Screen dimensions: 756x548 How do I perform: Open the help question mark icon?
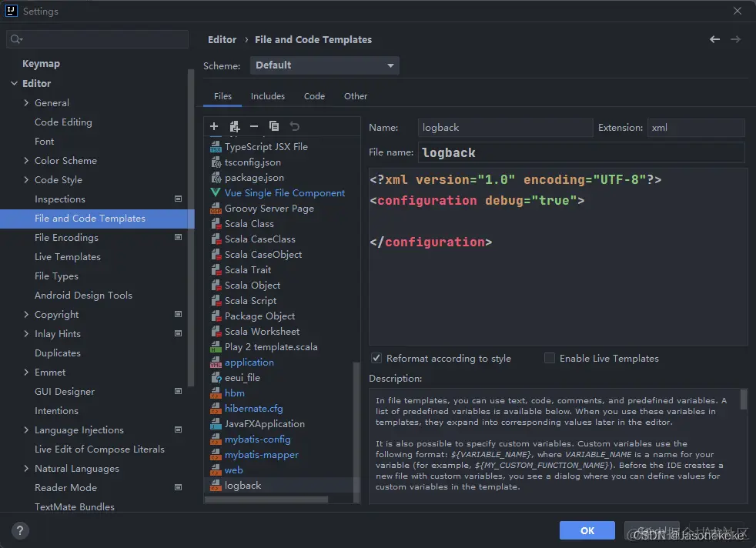coord(20,530)
